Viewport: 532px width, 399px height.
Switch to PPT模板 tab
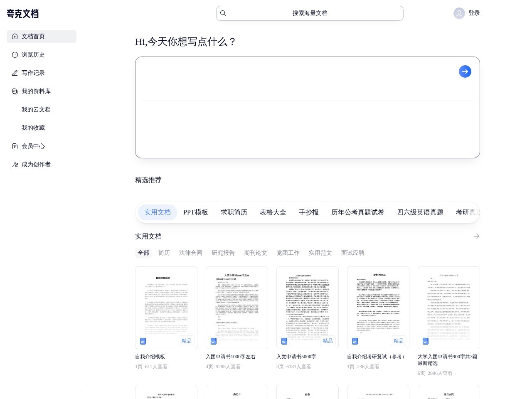click(196, 212)
